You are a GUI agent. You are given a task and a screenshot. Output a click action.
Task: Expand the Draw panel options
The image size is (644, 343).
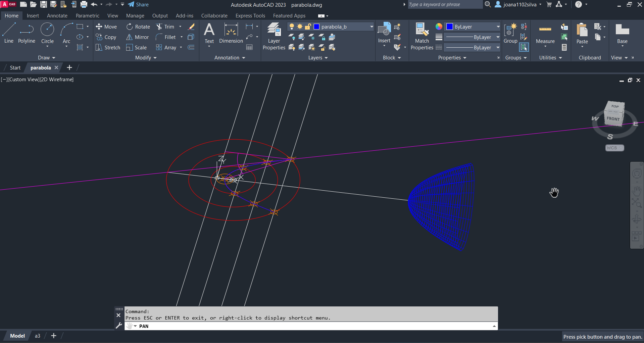coord(47,58)
